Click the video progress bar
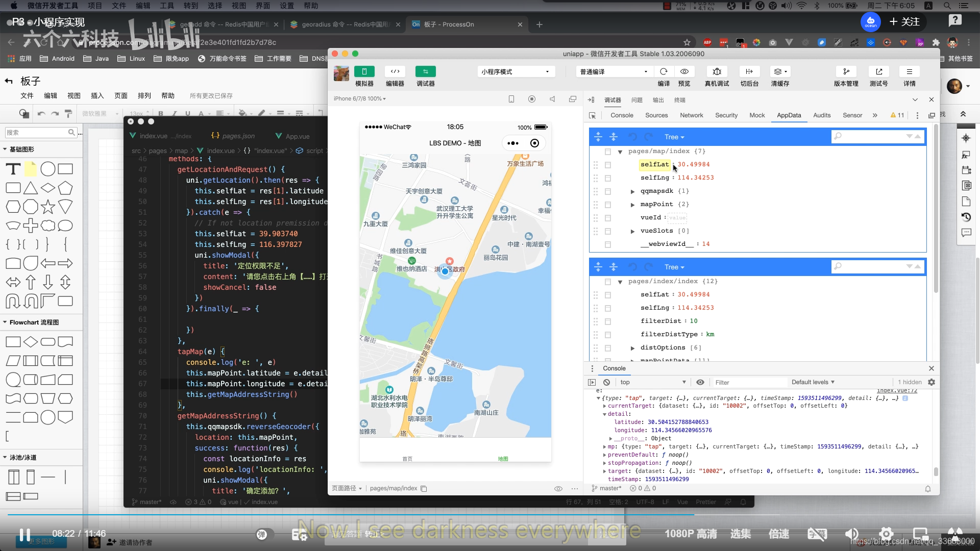This screenshot has height=551, width=980. click(x=490, y=515)
